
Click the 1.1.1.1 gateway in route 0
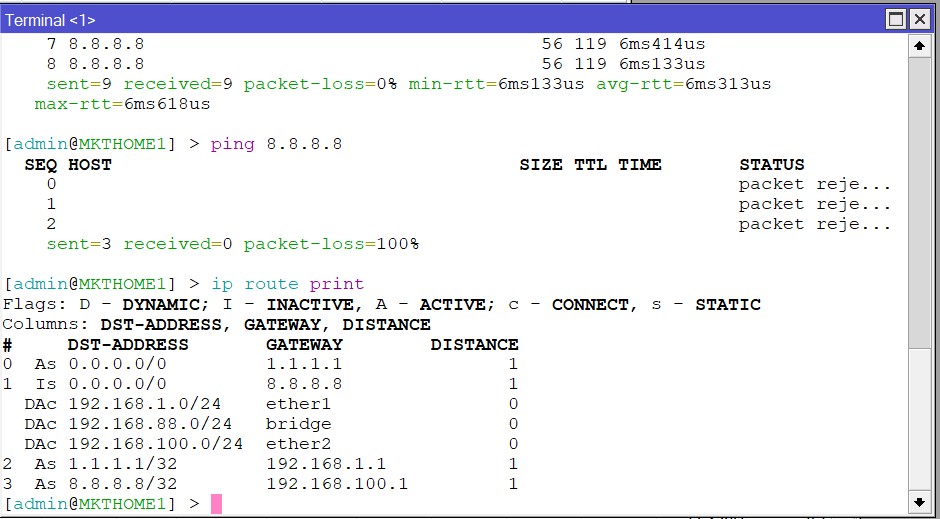[x=304, y=364]
